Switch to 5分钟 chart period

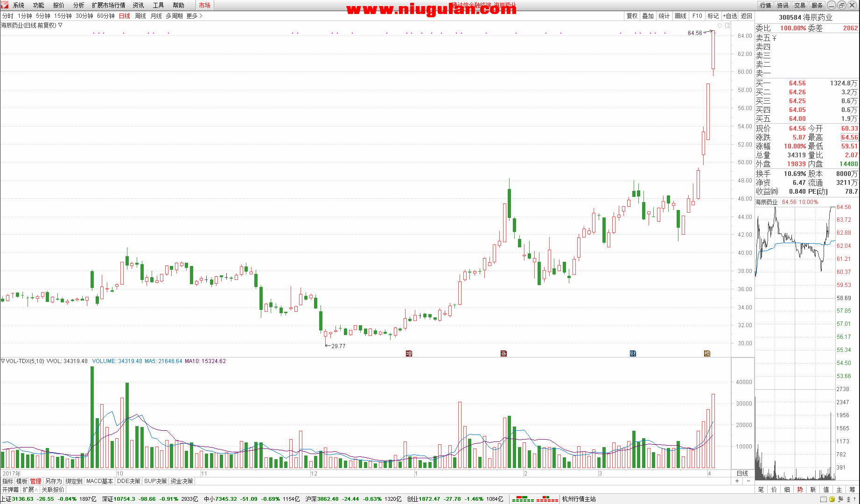point(43,16)
